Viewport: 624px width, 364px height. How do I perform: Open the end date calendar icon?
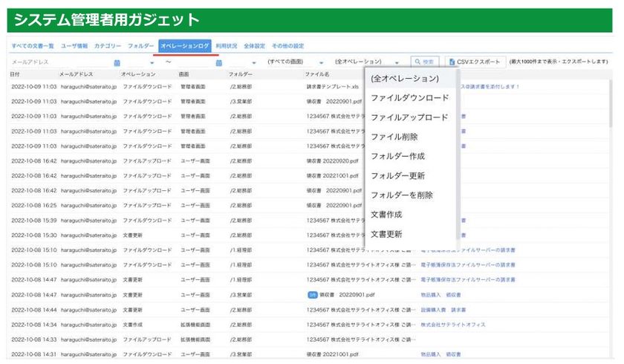[219, 62]
